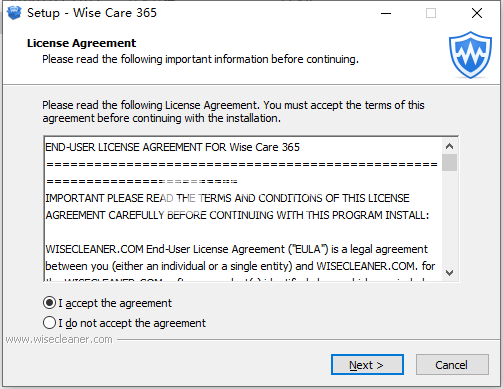The image size is (503, 389).
Task: Cancel the Wise Care 365 setup
Action: pyautogui.click(x=452, y=365)
